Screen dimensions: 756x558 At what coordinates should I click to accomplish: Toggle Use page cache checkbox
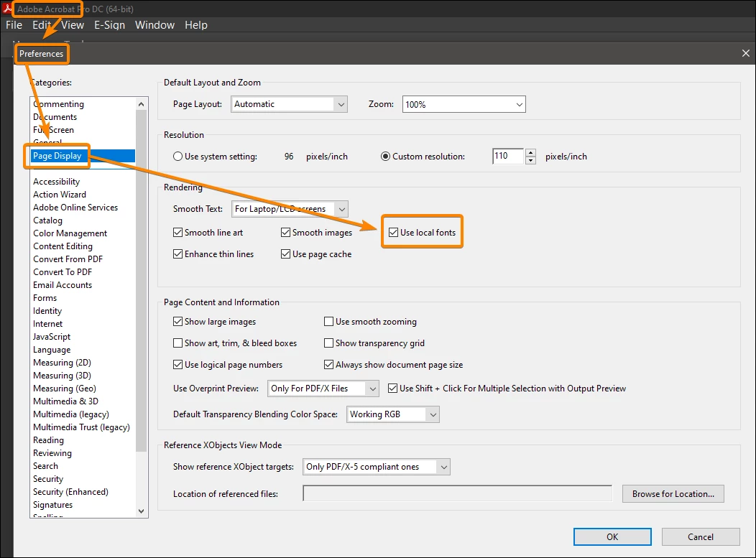[x=285, y=254]
